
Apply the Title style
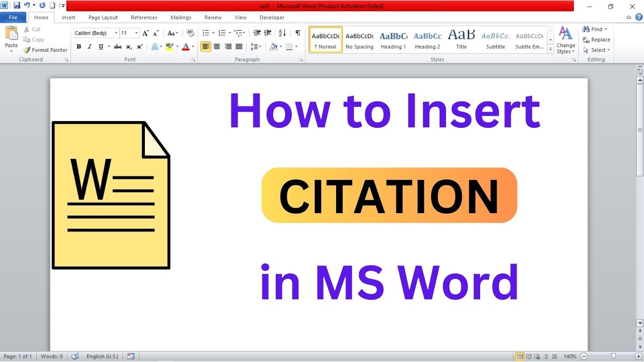tap(461, 40)
